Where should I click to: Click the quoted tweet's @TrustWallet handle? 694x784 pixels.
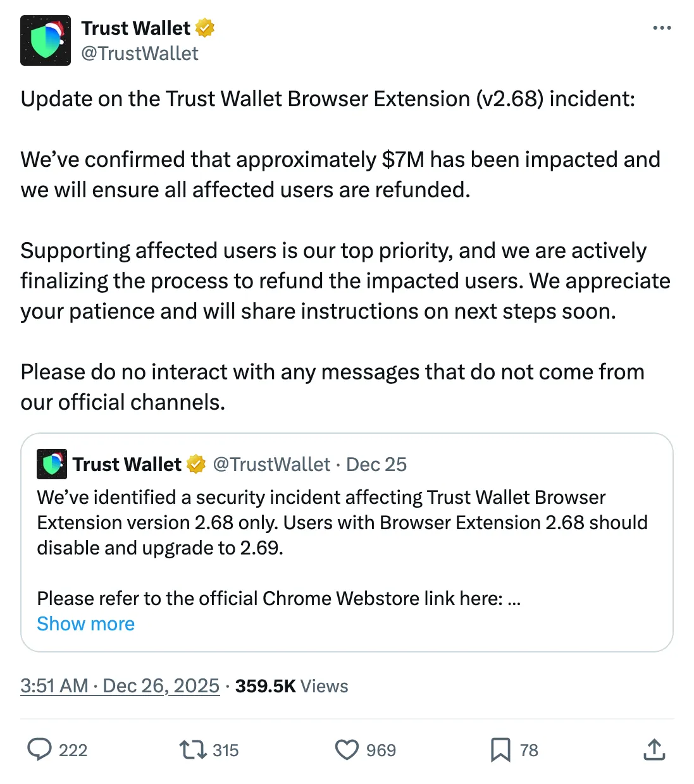click(271, 464)
